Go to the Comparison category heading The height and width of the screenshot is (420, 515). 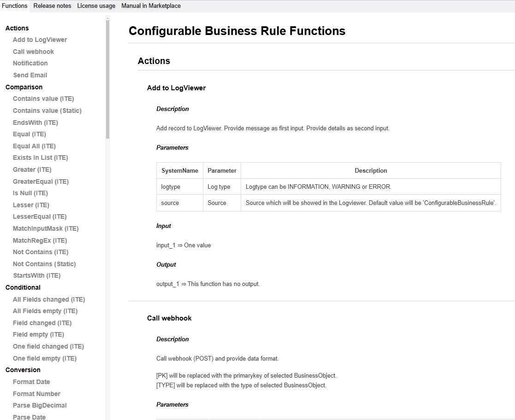tap(24, 87)
